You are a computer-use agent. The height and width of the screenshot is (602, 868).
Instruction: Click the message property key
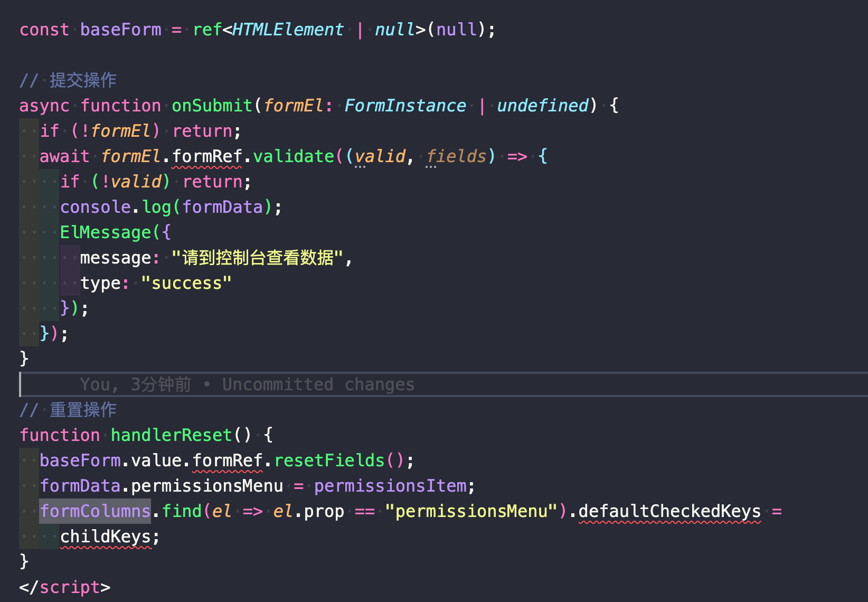pyautogui.click(x=116, y=258)
